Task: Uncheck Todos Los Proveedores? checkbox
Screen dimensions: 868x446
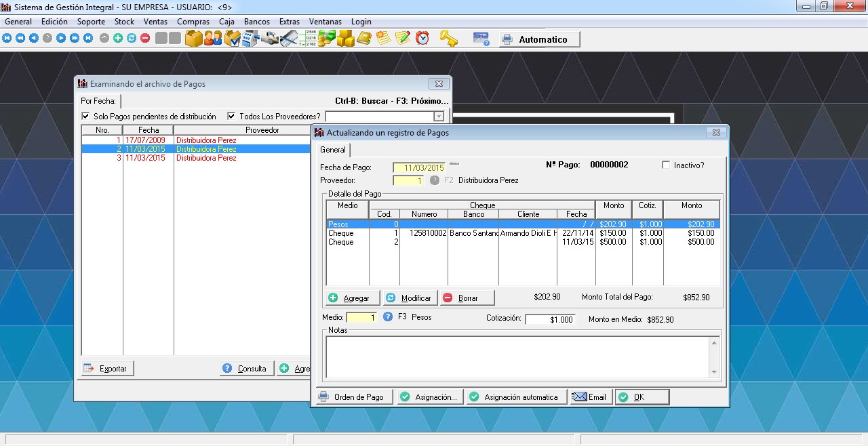Action: tap(232, 117)
